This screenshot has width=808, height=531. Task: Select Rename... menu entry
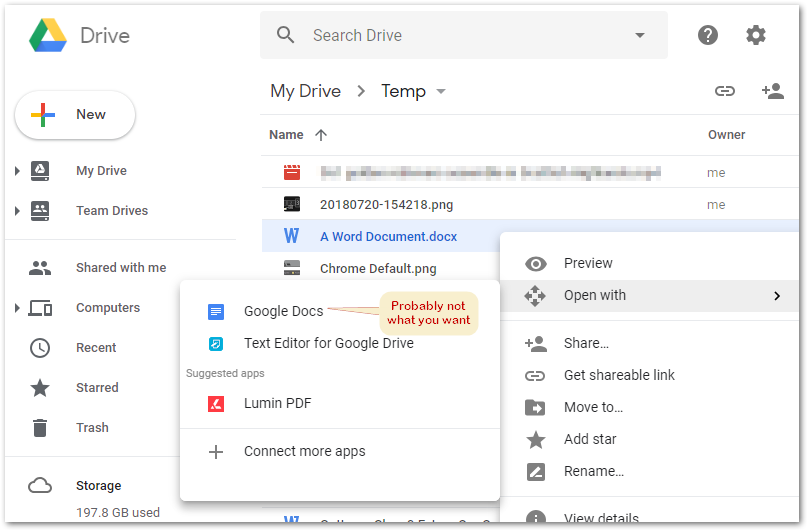tap(649, 472)
